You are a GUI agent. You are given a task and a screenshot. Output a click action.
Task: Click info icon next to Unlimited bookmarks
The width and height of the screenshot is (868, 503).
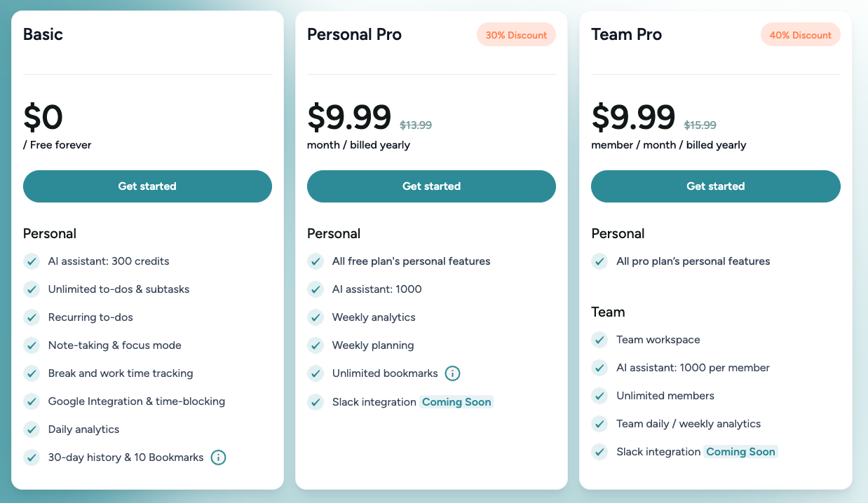point(453,373)
